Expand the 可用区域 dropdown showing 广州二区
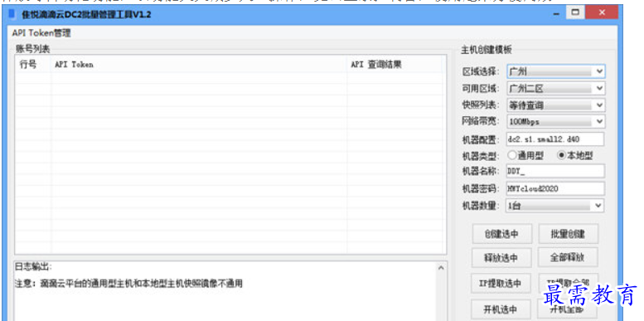 555,89
